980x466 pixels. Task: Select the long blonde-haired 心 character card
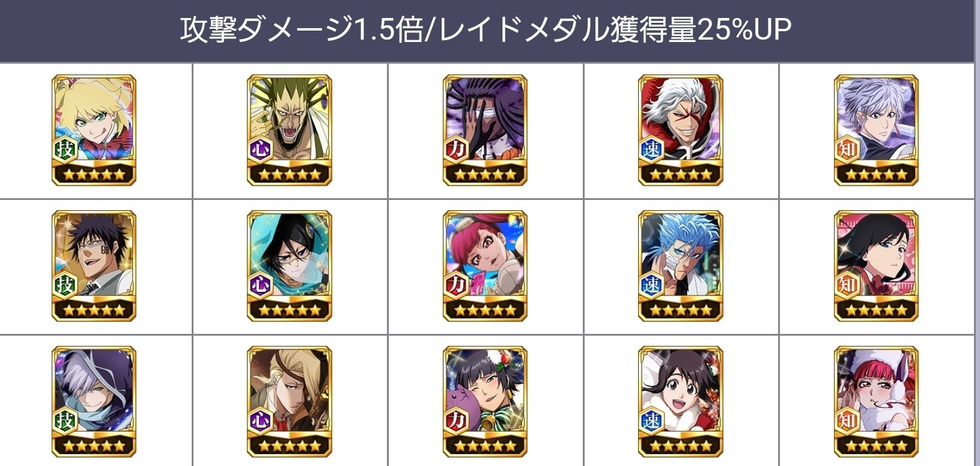pos(290,402)
